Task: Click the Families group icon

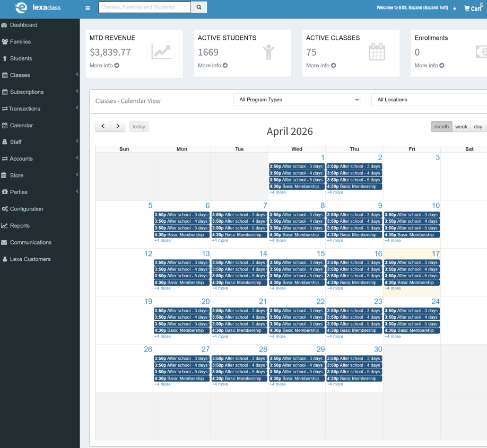Action: pos(4,41)
